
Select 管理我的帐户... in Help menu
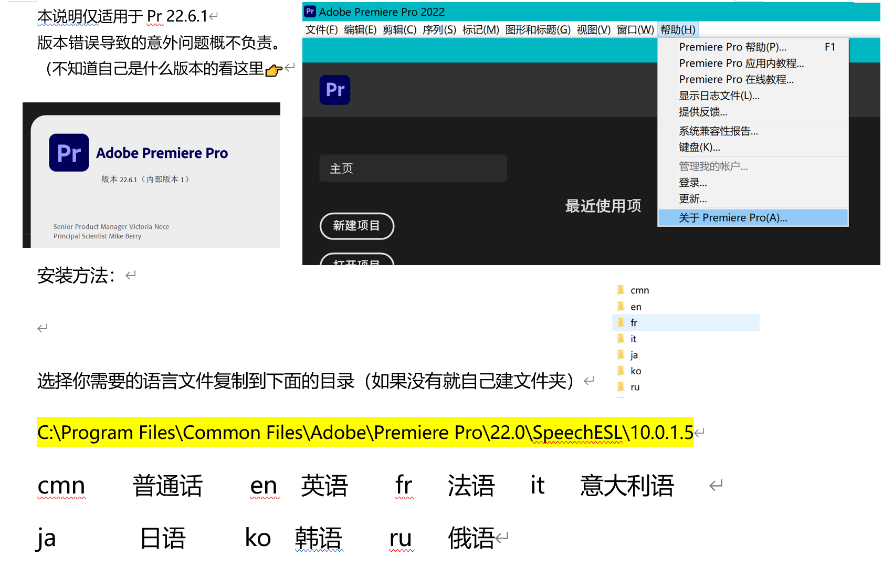pos(753,166)
